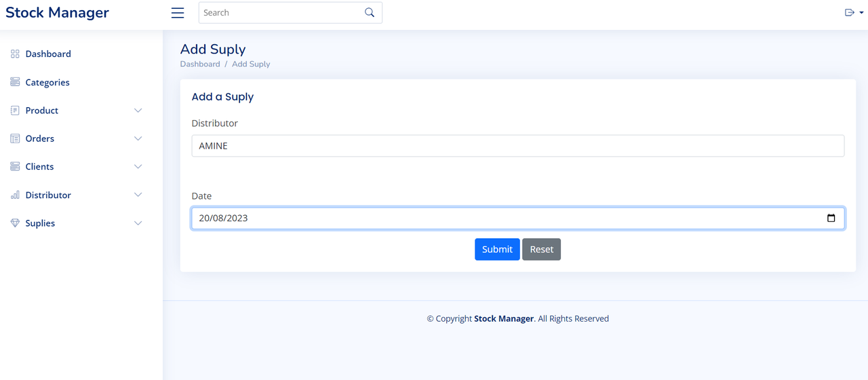This screenshot has height=380, width=868.
Task: Submit the supply form
Action: (497, 249)
